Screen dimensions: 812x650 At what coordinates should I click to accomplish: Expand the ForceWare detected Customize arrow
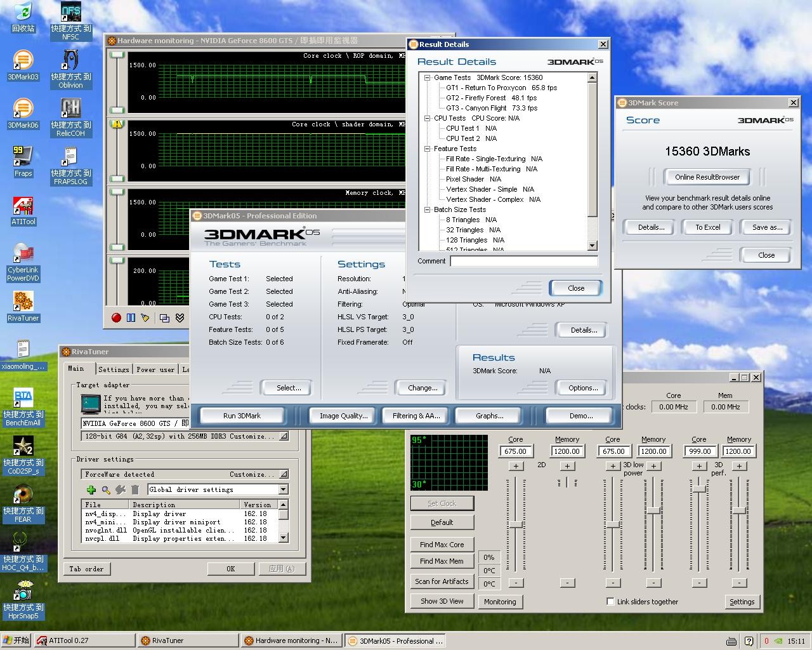(x=283, y=474)
